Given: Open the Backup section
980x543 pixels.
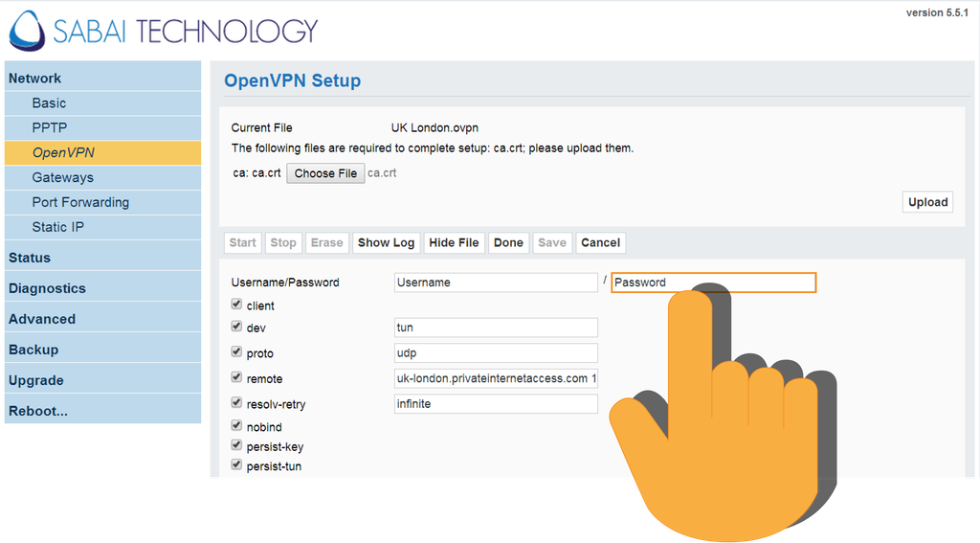Looking at the screenshot, I should (x=102, y=350).
